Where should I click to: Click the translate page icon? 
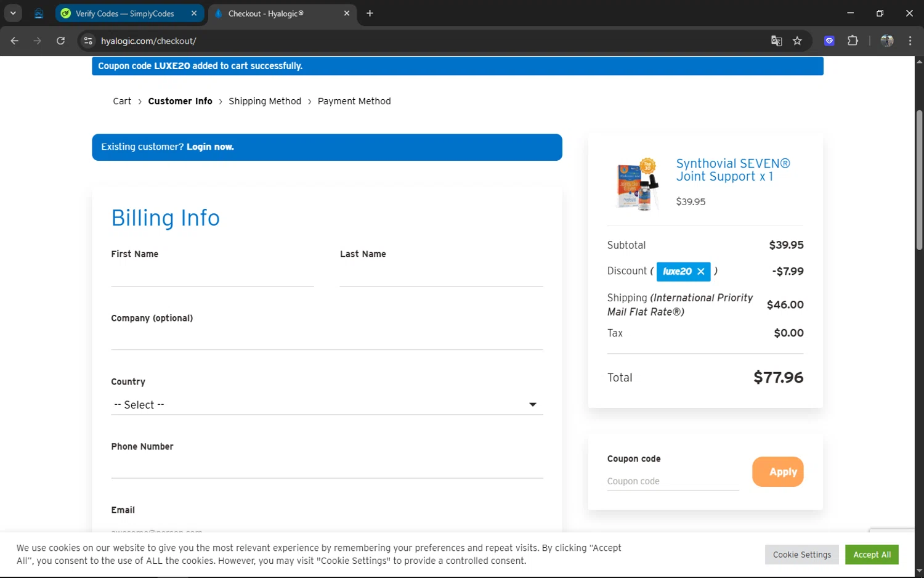pyautogui.click(x=776, y=41)
